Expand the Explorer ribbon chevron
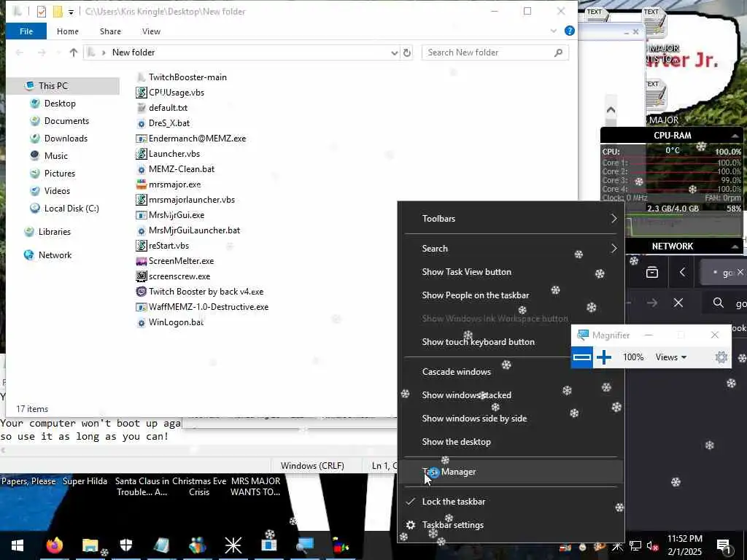747x560 pixels. coord(553,31)
